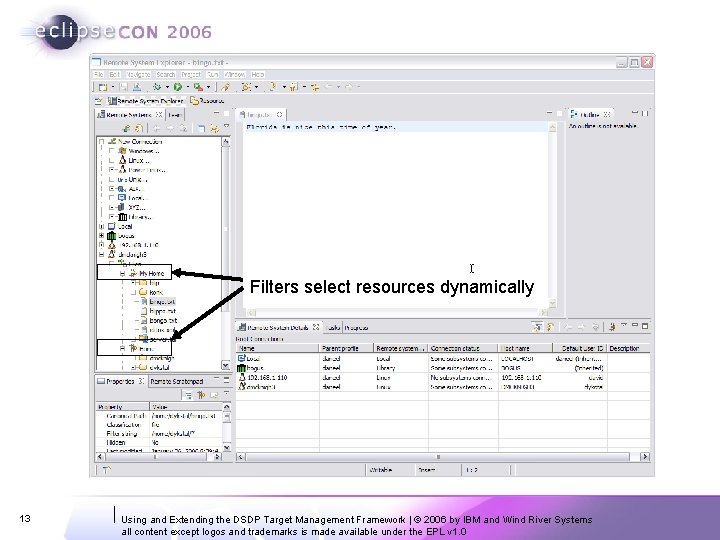Open the Run menu
The height and width of the screenshot is (540, 720).
click(x=213, y=74)
